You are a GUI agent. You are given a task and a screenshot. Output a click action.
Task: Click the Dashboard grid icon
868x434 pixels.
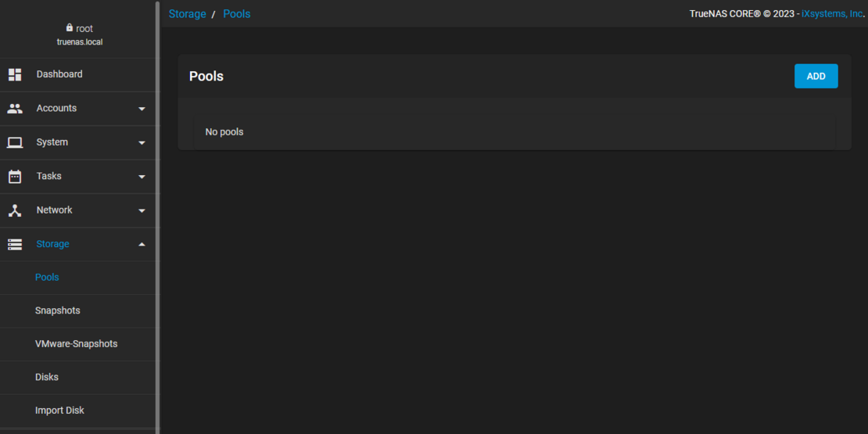(15, 74)
